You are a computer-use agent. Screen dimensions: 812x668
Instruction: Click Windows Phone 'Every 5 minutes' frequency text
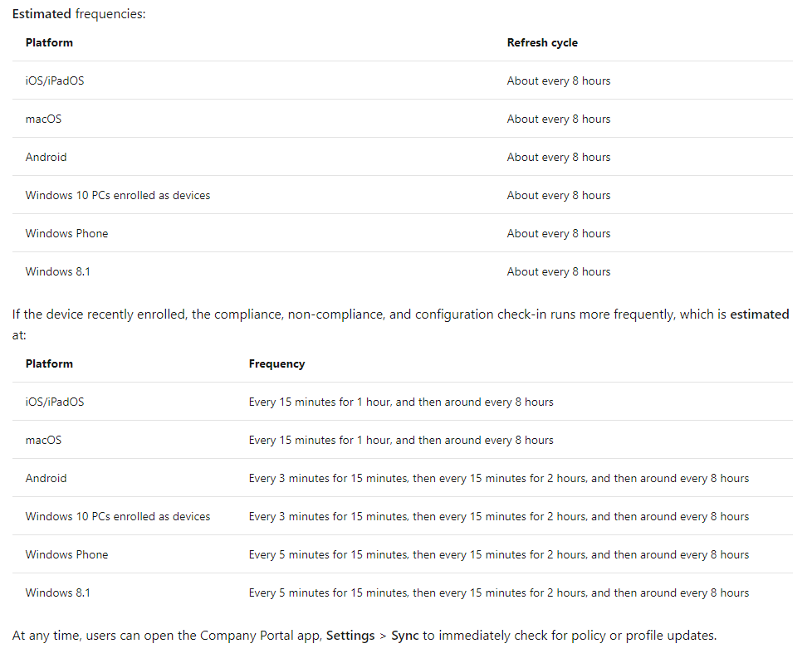[499, 554]
